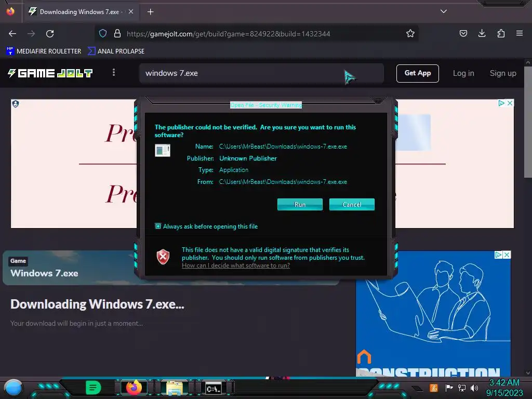Select the Downloading Windows 7.exe tab
Screen dimensions: 532x399
click(81, 11)
